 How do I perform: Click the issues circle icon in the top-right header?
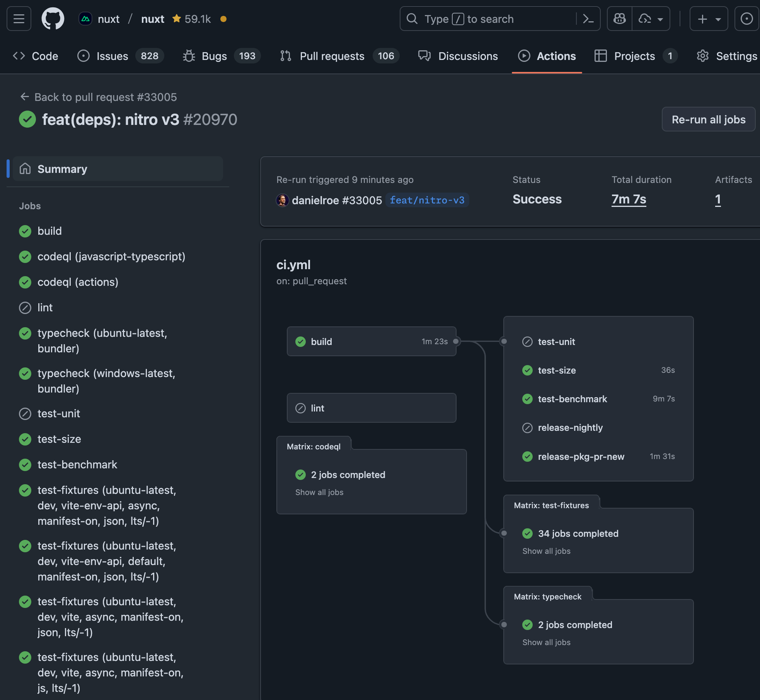pyautogui.click(x=746, y=19)
